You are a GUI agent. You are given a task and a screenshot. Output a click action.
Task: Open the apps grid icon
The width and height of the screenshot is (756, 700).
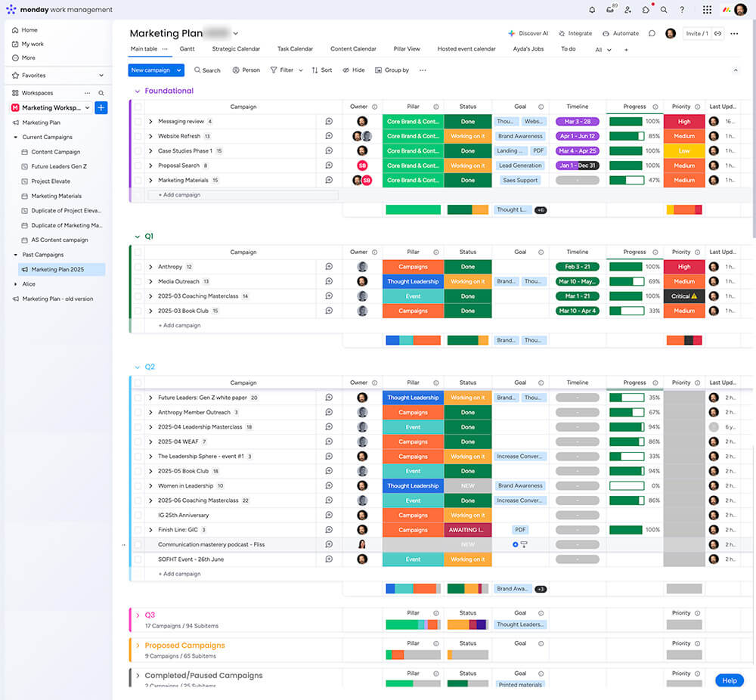point(707,10)
